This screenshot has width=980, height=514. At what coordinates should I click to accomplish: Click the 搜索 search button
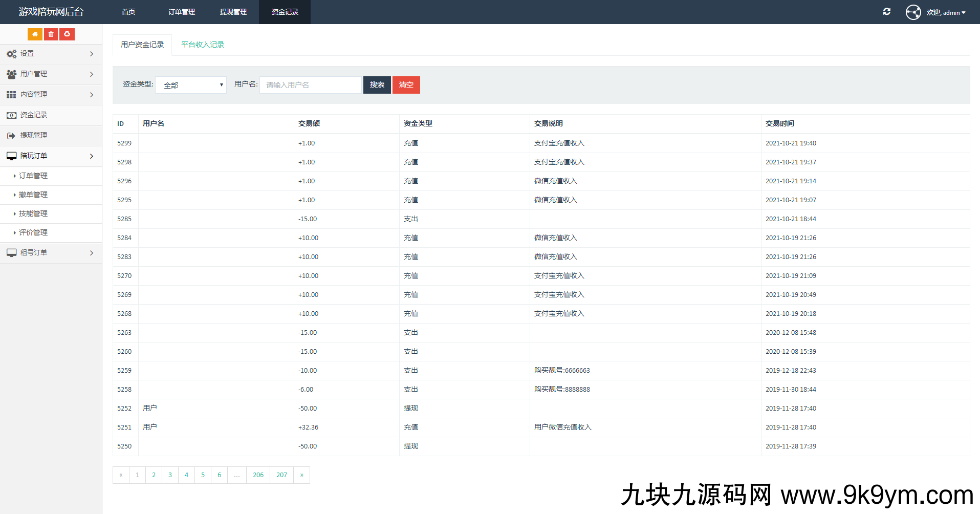pyautogui.click(x=377, y=85)
